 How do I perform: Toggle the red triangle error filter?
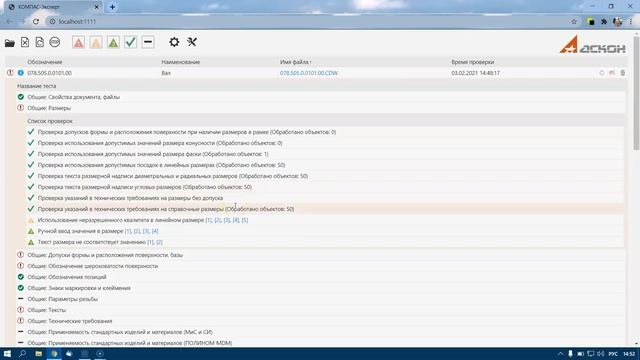pyautogui.click(x=78, y=42)
